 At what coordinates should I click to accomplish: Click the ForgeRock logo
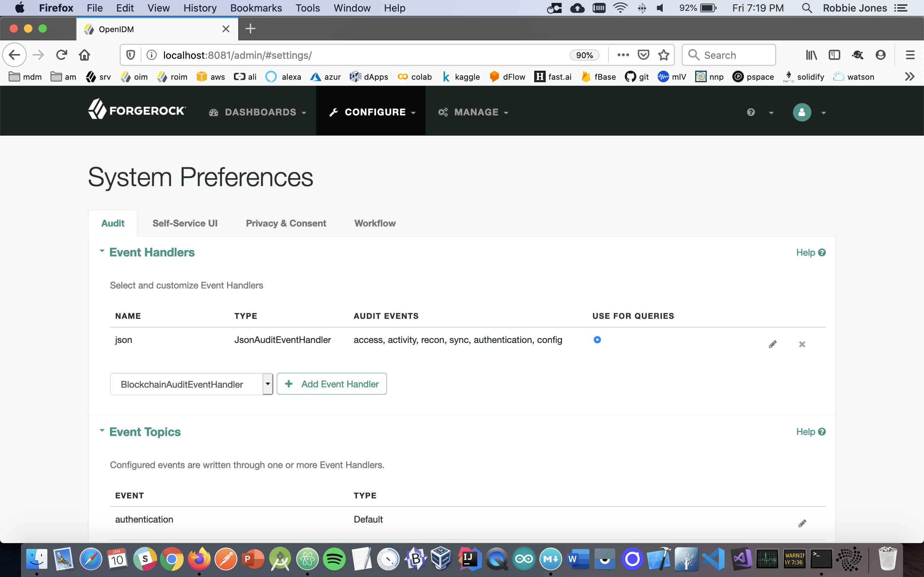(137, 110)
